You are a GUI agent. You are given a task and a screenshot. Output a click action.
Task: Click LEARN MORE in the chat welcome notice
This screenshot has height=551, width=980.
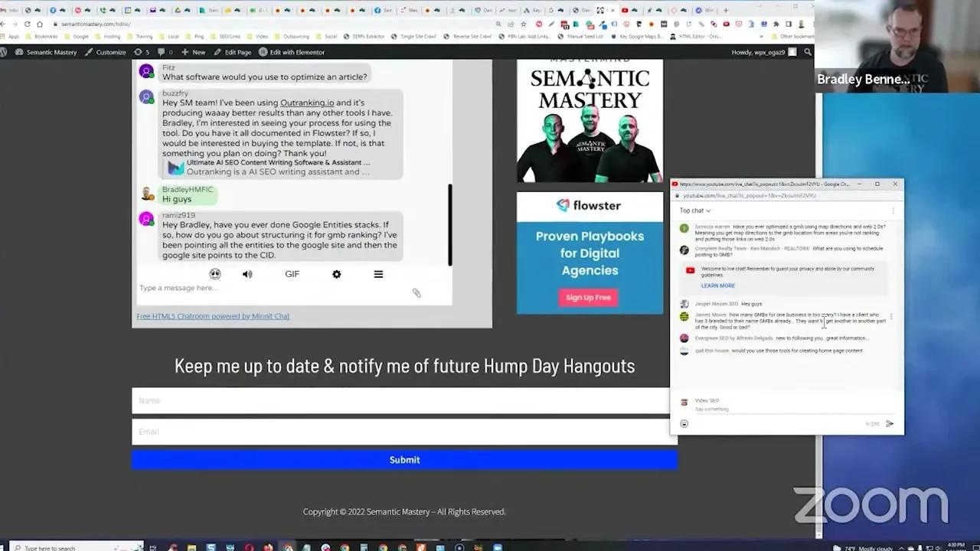coord(717,285)
